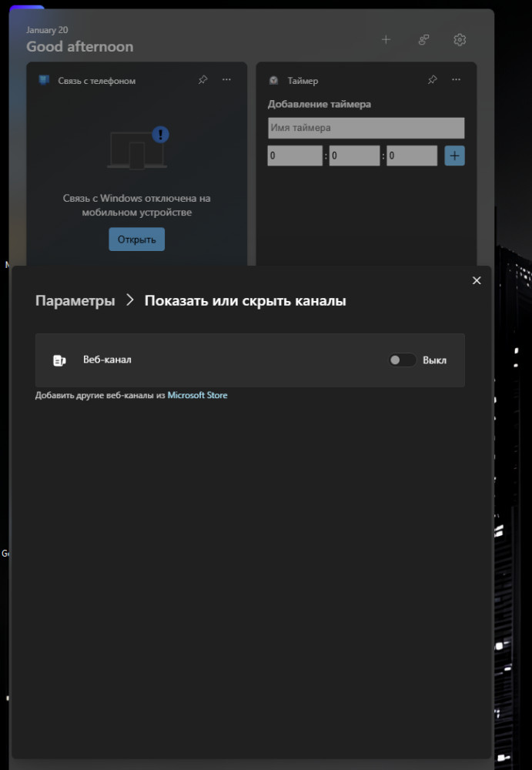Viewport: 532px width, 770px height.
Task: Click the Таймер widget clock icon
Action: point(274,81)
